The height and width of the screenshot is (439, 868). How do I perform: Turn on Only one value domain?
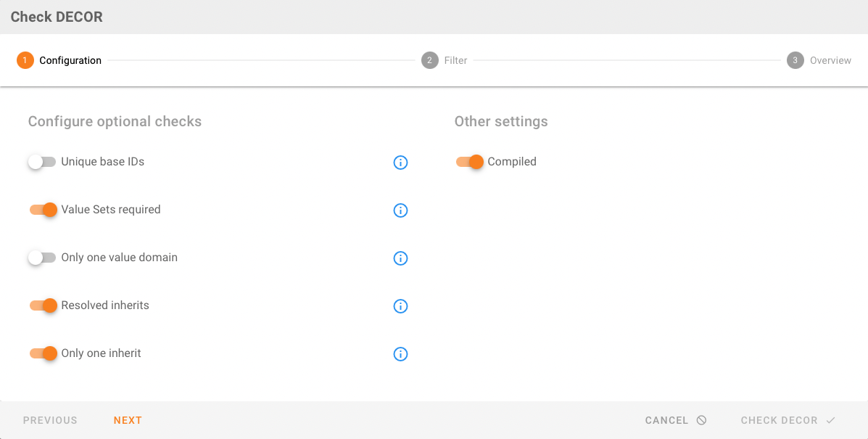click(42, 258)
